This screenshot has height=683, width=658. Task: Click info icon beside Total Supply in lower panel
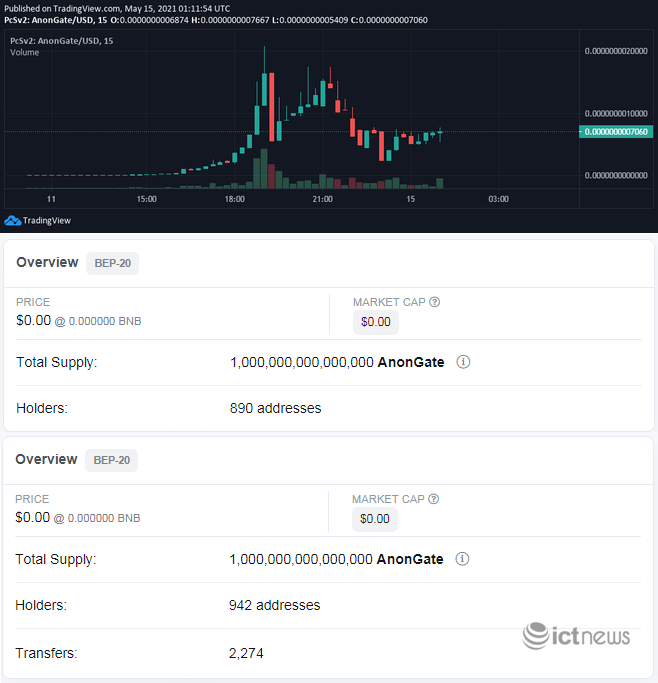click(463, 559)
